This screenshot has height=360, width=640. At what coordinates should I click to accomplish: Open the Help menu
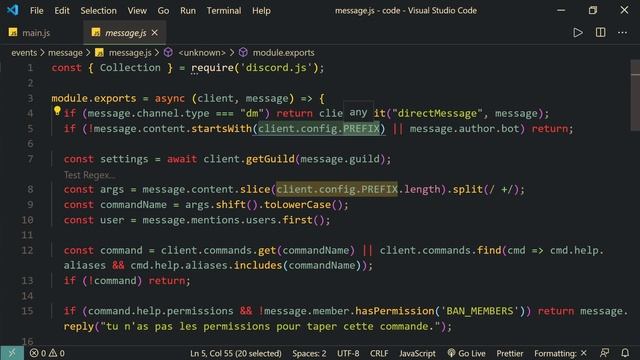coord(261,11)
